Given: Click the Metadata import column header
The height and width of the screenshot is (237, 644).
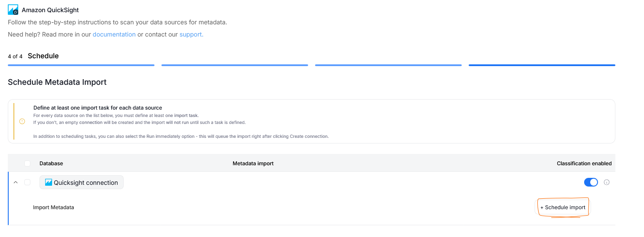Looking at the screenshot, I should tap(253, 164).
